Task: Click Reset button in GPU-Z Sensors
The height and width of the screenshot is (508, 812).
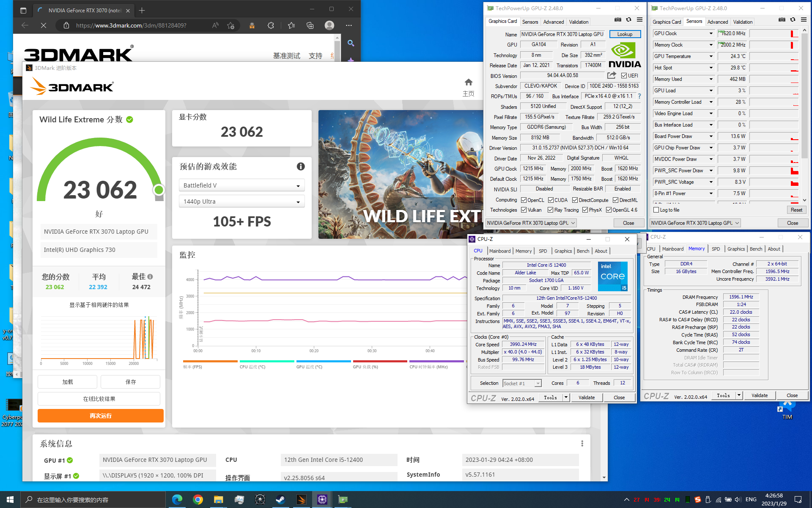Action: tap(796, 210)
